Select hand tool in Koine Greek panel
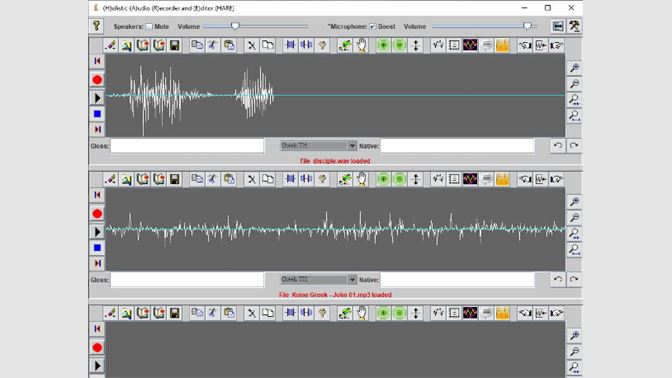Screen dimensions: 672x378 tap(362, 179)
